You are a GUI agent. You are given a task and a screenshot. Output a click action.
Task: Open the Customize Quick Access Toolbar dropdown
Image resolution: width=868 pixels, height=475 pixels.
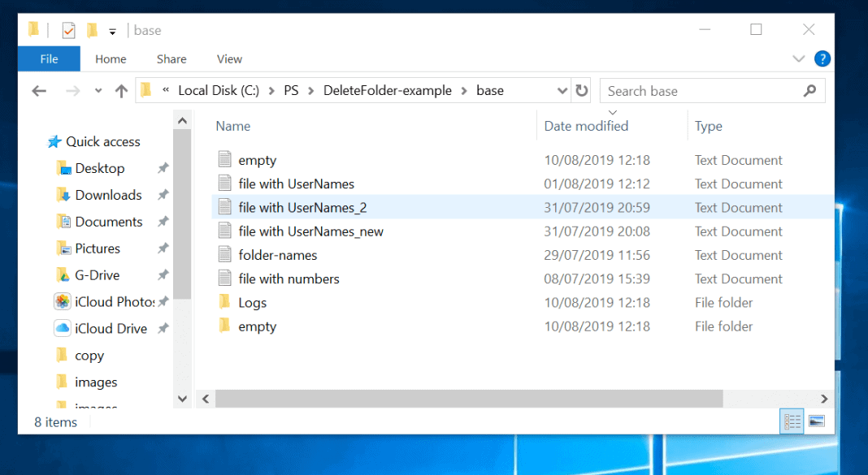112,32
